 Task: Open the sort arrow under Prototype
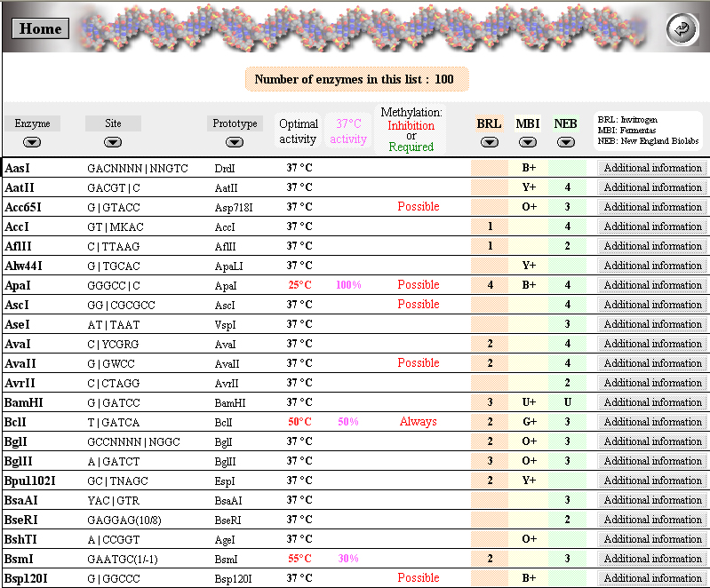coord(235,142)
